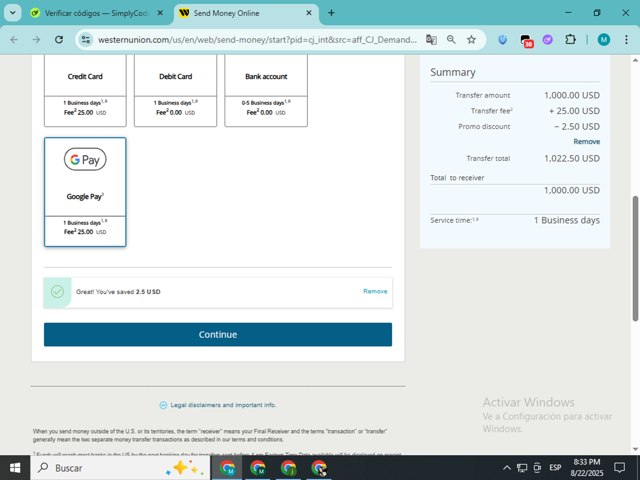Show hidden system tray icons
Viewport: 640px width, 480px height.
(x=507, y=468)
